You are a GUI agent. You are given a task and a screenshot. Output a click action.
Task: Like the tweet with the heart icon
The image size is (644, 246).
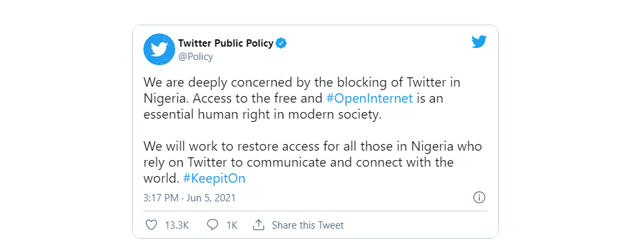(x=151, y=225)
